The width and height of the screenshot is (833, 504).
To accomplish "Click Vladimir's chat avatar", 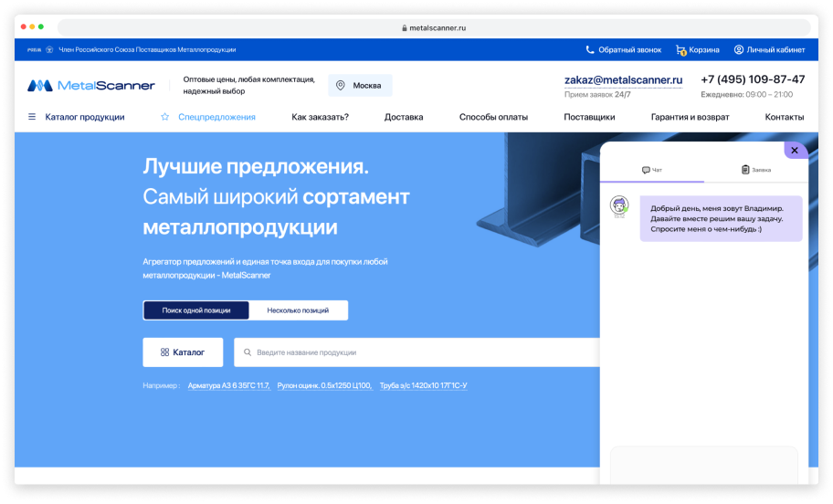I will (x=619, y=205).
